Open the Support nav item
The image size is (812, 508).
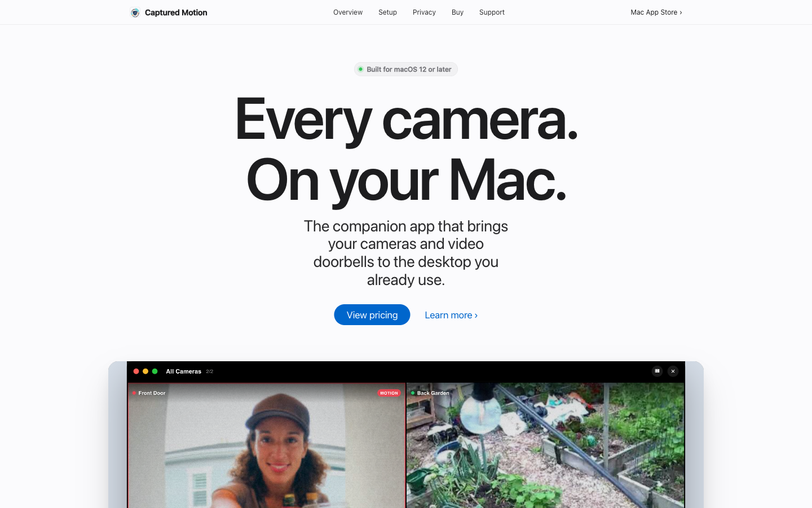[x=492, y=12]
